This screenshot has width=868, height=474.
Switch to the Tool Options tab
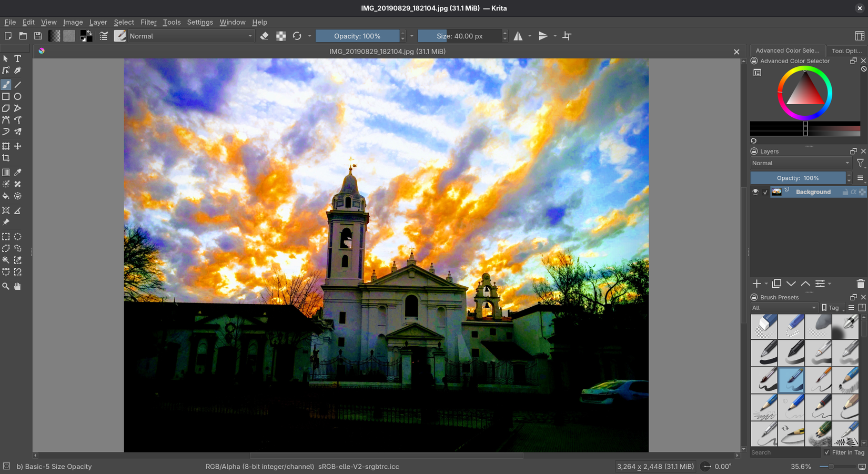click(x=846, y=51)
